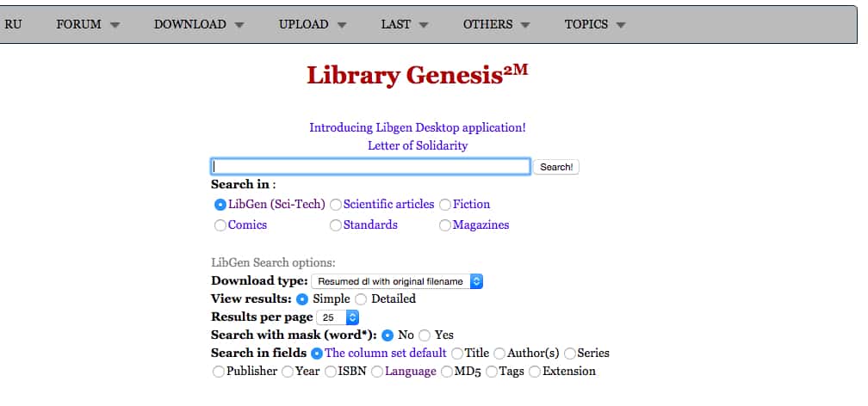
Task: Open Introducing Libgen Desktop application link
Action: coord(417,127)
